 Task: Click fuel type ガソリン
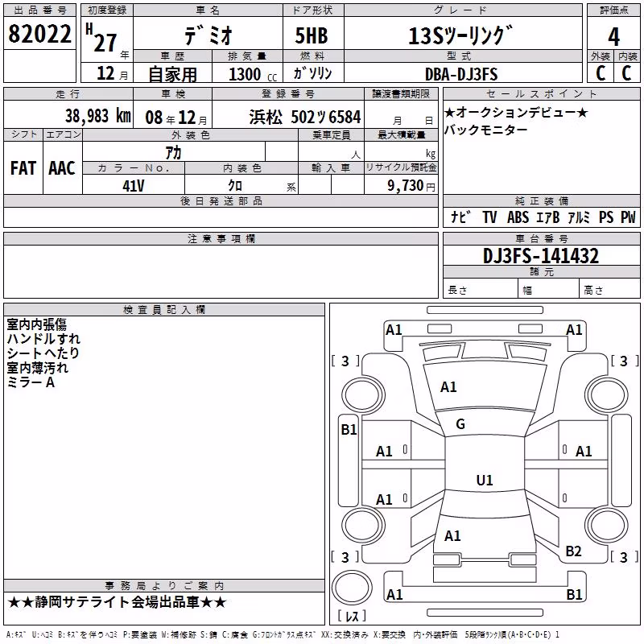(312, 73)
